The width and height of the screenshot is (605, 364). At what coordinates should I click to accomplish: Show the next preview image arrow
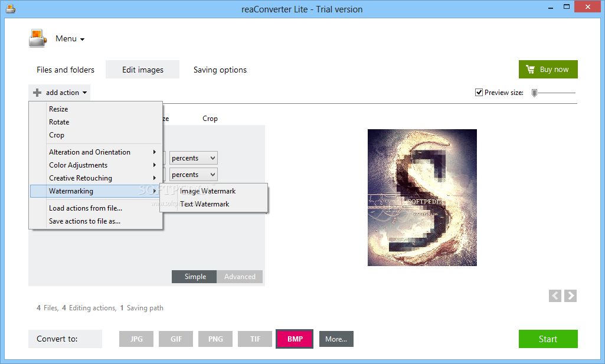click(x=570, y=296)
